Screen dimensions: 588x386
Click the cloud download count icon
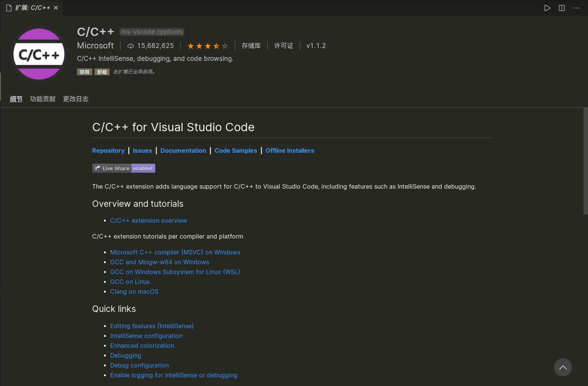tap(131, 46)
